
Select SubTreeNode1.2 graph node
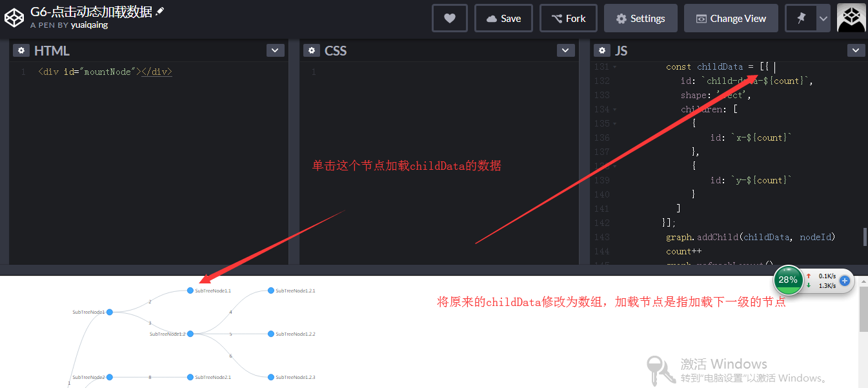coord(190,334)
